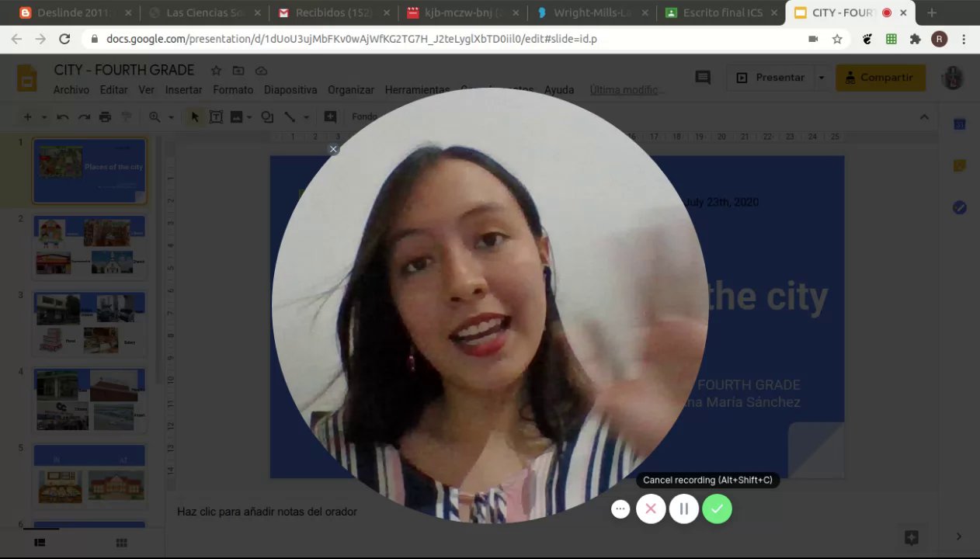Viewport: 980px width, 559px height.
Task: Click the Fondo background button
Action: (364, 117)
